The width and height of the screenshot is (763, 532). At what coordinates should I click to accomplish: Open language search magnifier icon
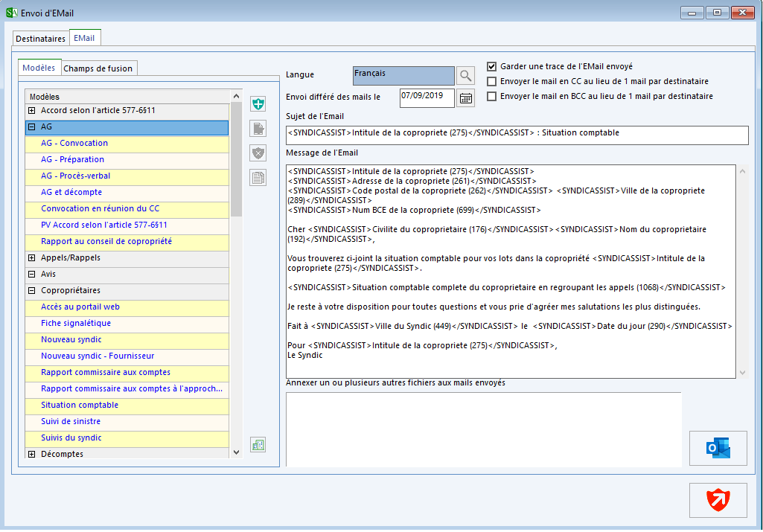[465, 75]
